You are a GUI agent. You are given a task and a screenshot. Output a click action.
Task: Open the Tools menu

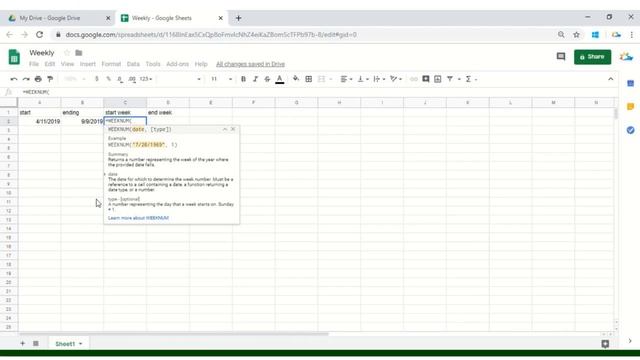click(153, 64)
